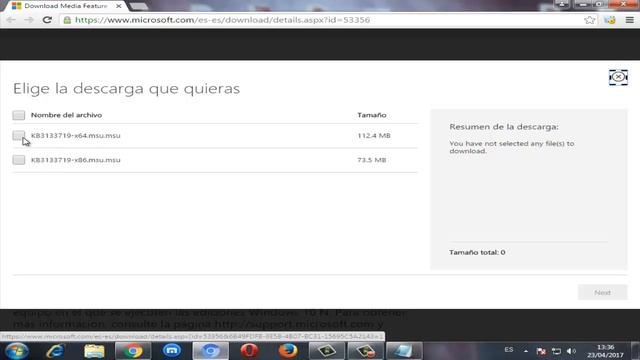
Task: Click the Nombre del archivo column header
Action: pos(66,115)
